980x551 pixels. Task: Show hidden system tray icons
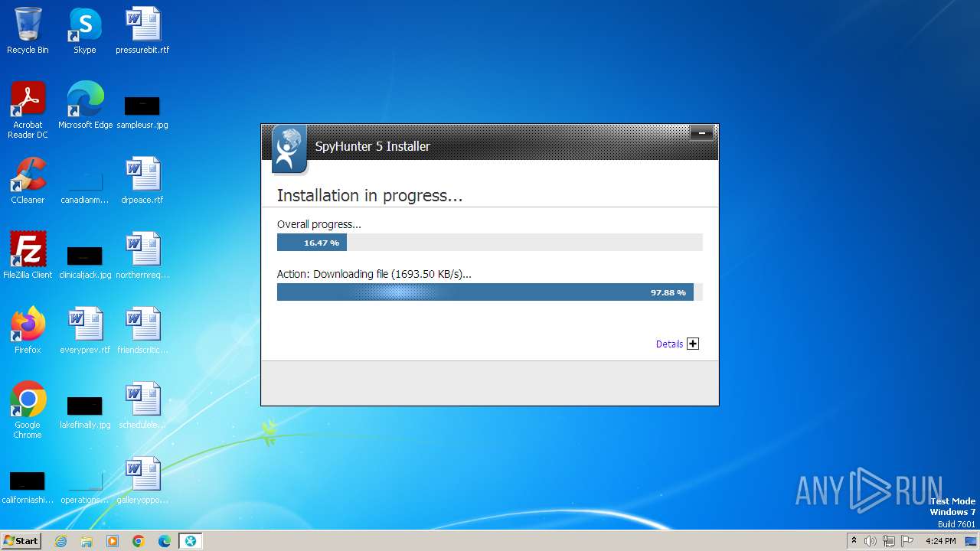854,540
